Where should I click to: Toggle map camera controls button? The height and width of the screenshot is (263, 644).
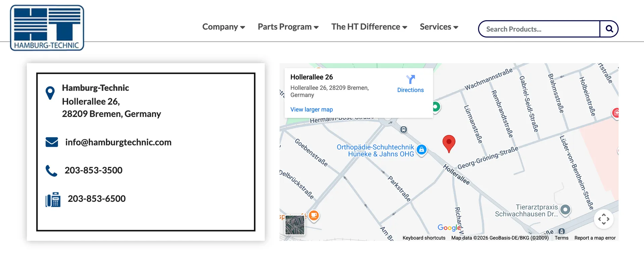(603, 219)
